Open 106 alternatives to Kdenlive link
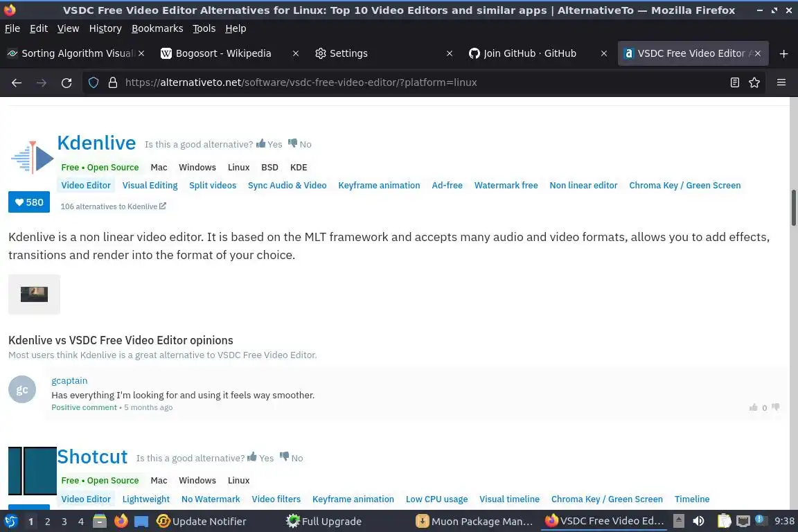Viewport: 798px width, 532px height. [113, 206]
